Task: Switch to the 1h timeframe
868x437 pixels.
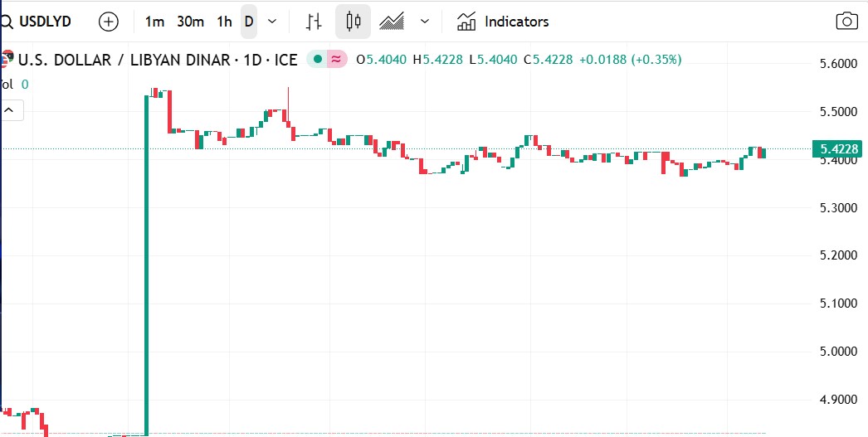Action: (x=224, y=22)
